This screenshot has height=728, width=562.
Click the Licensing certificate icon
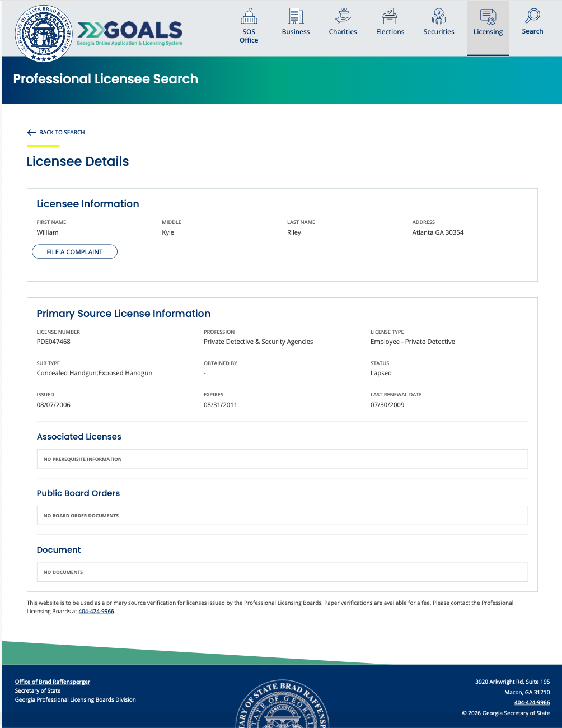point(488,16)
